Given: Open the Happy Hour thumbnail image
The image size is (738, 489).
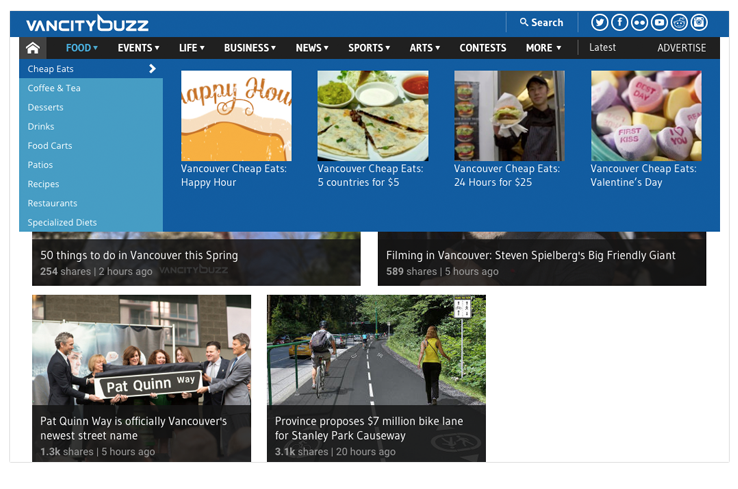Looking at the screenshot, I should 236,116.
